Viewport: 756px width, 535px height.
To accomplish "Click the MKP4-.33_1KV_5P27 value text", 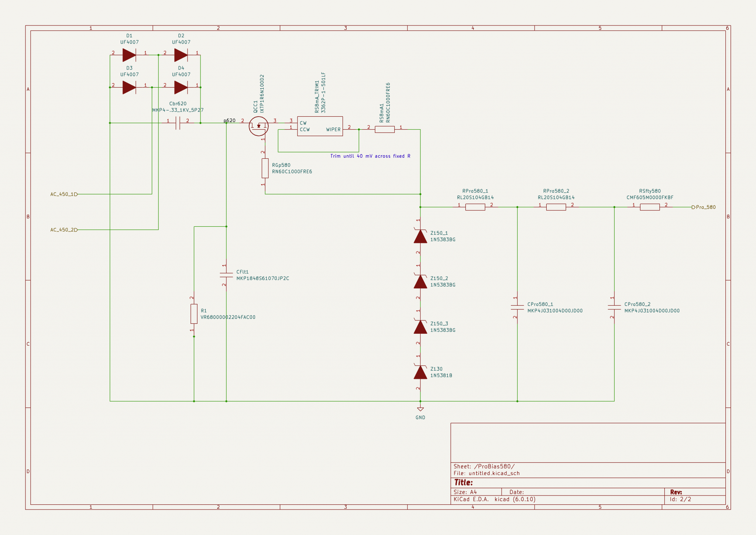I will tap(178, 110).
